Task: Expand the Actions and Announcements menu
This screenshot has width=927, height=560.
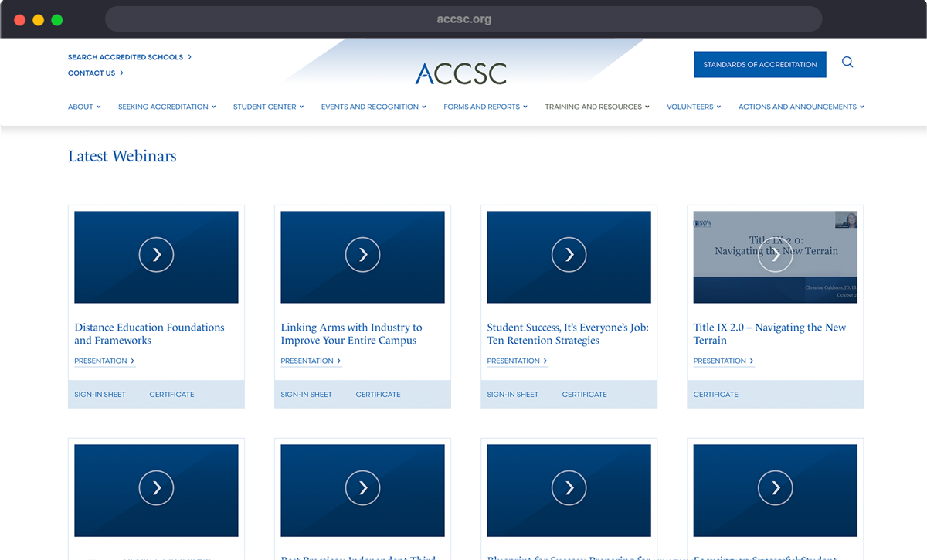Action: pyautogui.click(x=801, y=107)
